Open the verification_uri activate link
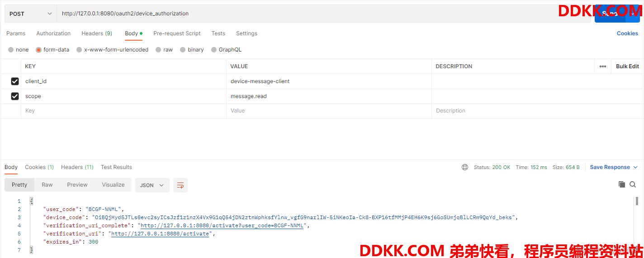Viewport: 644px width, 258px height. [x=160, y=234]
